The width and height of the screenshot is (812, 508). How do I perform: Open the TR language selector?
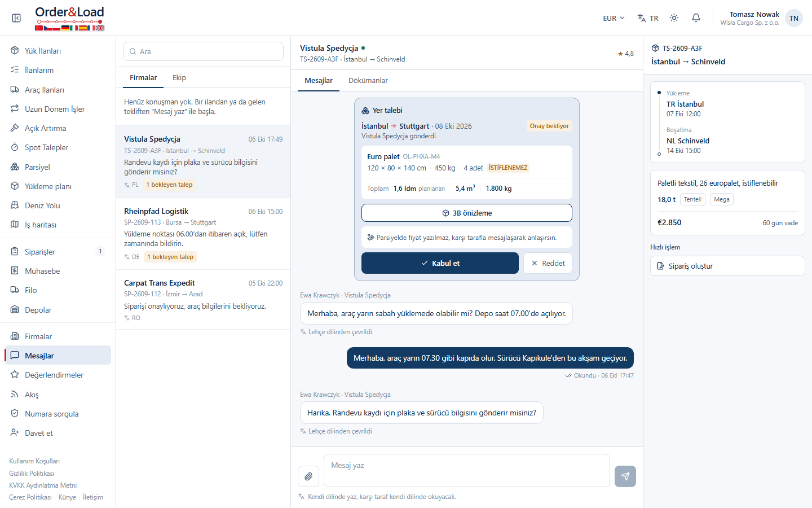coord(648,18)
